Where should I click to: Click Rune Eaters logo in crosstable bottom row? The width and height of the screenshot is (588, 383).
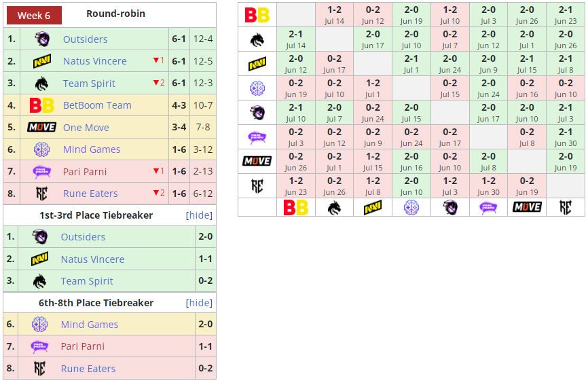[566, 207]
